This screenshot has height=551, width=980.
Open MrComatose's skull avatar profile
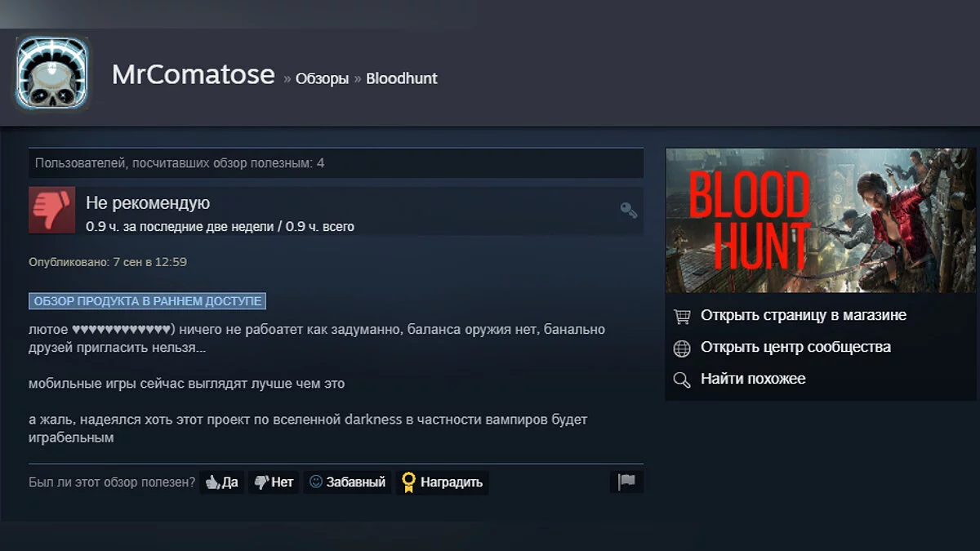tap(51, 73)
